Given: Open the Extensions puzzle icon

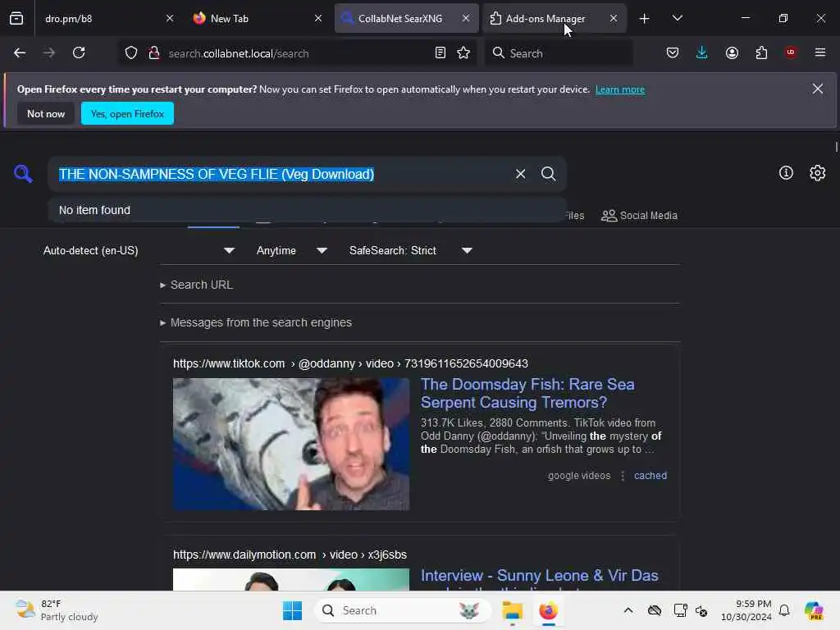Looking at the screenshot, I should (x=761, y=53).
